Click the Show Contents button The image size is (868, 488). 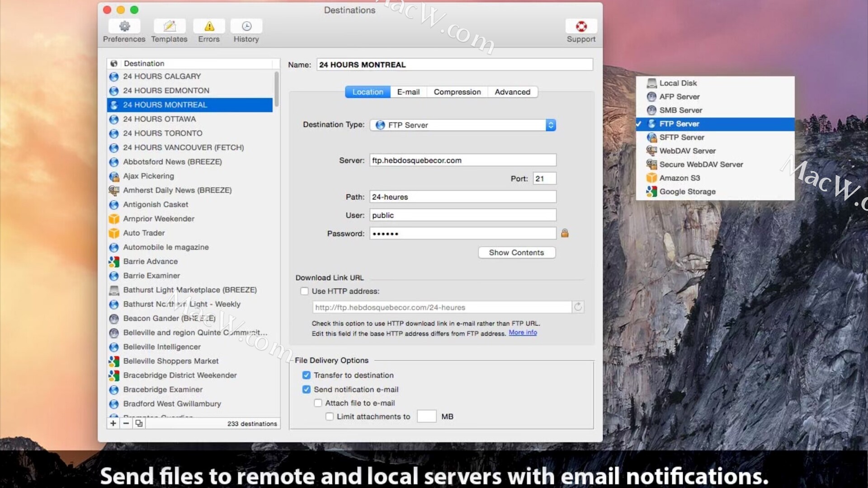pos(516,253)
